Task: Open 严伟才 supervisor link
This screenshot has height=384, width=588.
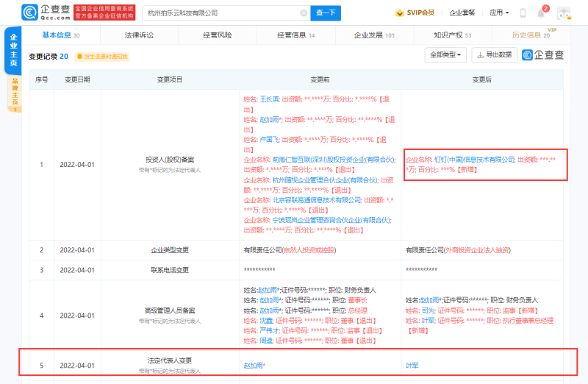Action: click(270, 331)
